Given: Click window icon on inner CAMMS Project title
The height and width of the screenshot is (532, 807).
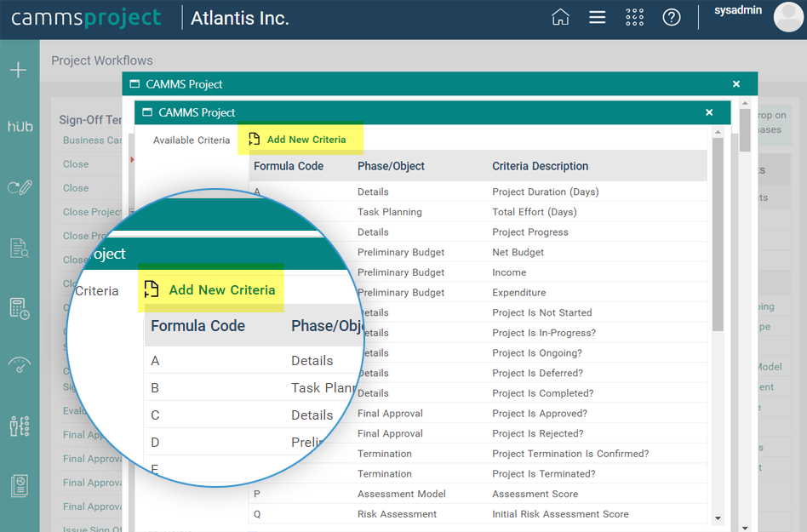Looking at the screenshot, I should click(147, 112).
